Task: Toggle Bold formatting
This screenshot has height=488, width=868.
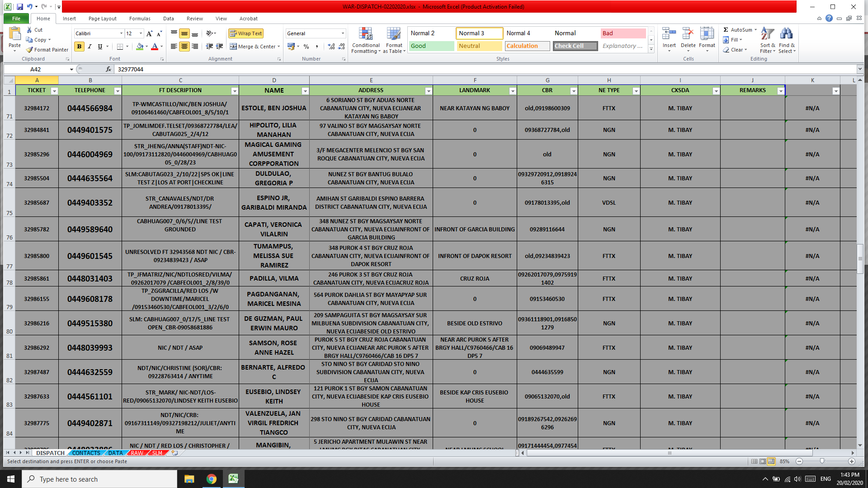Action: [79, 47]
